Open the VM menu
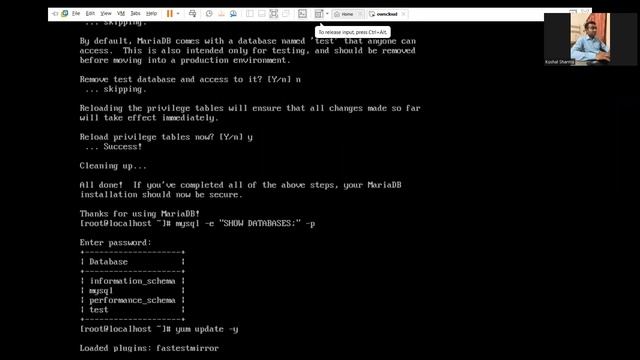640x360 pixels. point(121,13)
